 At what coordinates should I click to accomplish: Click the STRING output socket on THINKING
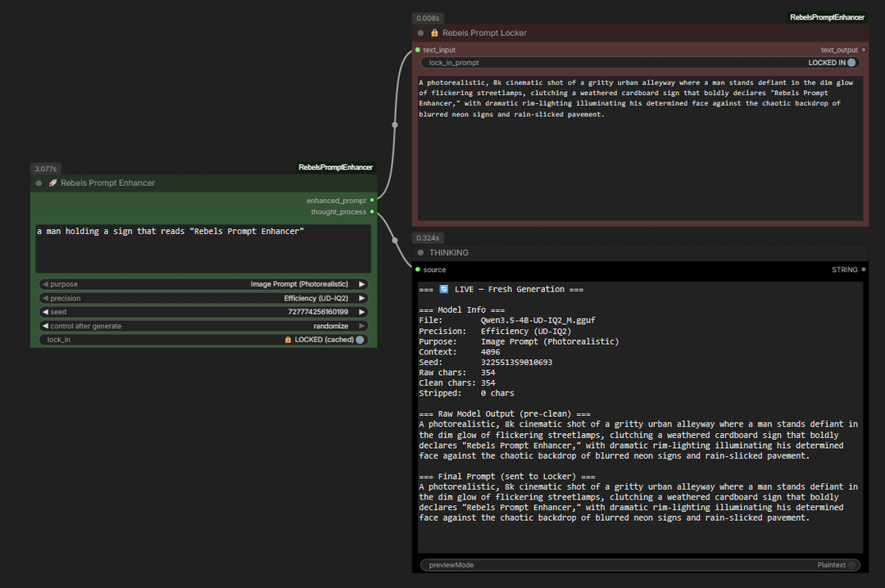point(864,269)
